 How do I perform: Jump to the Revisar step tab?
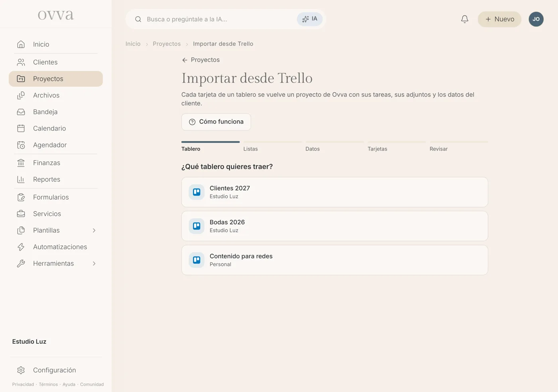(459, 147)
